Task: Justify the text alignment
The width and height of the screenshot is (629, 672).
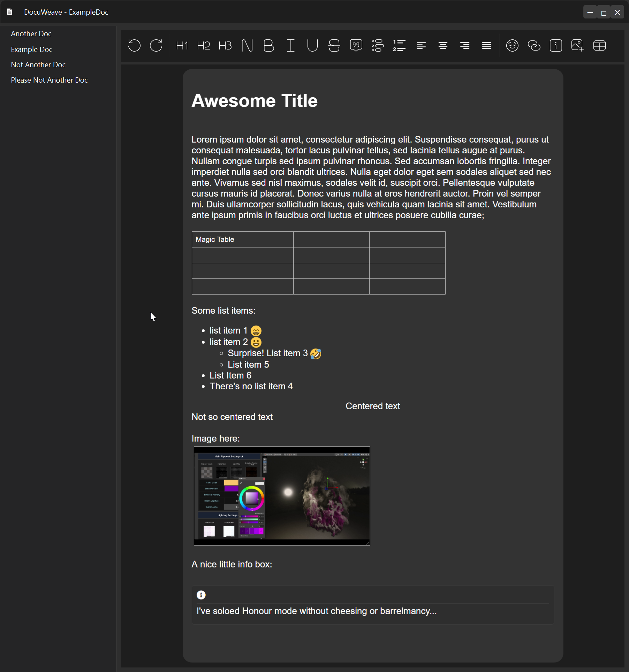Action: [x=486, y=46]
